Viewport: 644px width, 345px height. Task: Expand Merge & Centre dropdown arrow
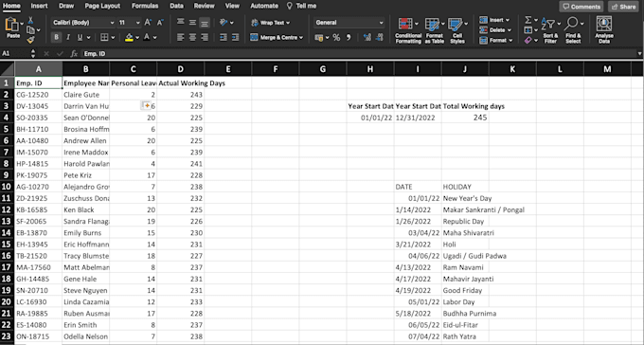click(x=301, y=38)
